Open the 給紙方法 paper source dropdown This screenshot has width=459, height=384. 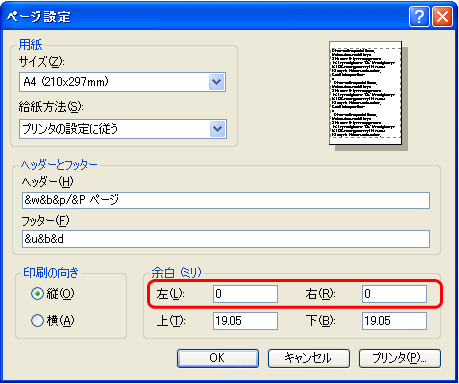click(123, 129)
